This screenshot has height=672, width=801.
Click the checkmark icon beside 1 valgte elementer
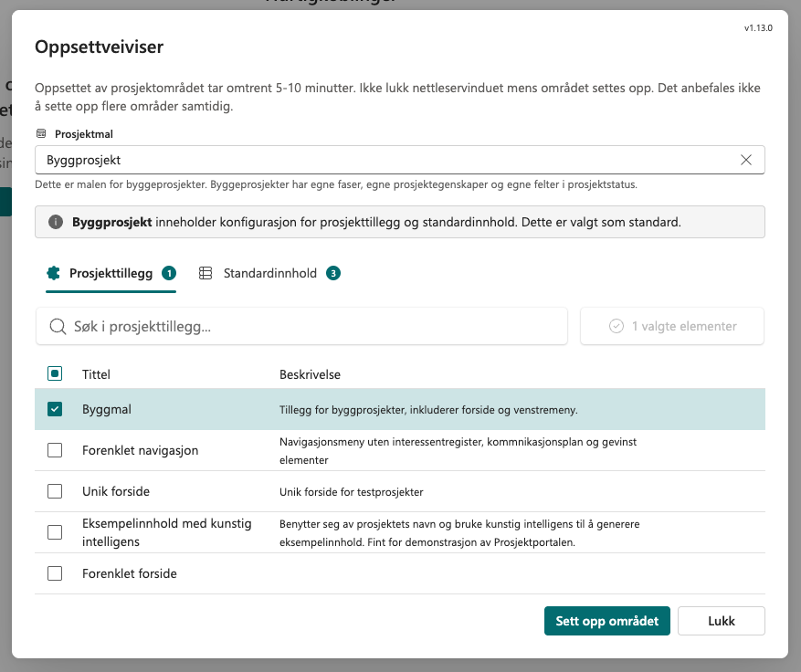click(x=617, y=326)
